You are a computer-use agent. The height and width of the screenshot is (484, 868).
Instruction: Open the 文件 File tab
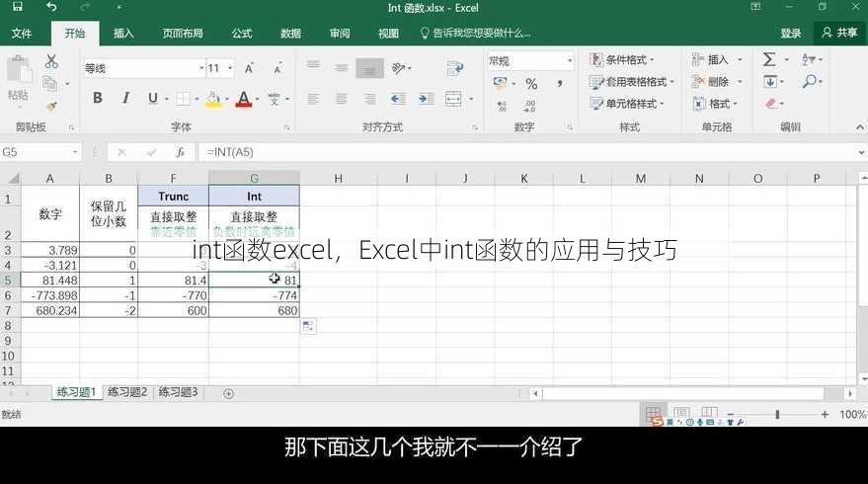(x=22, y=34)
